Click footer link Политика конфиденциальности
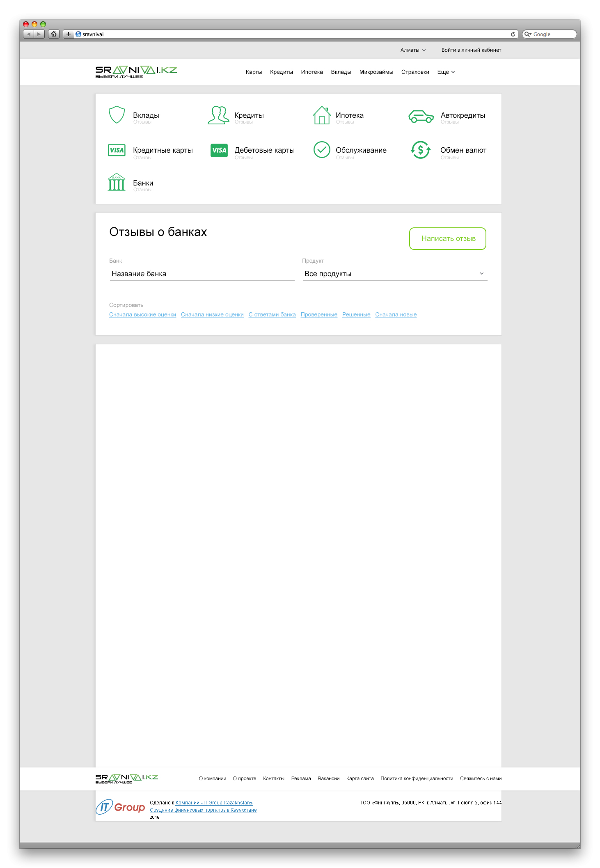The image size is (600, 868). (417, 779)
